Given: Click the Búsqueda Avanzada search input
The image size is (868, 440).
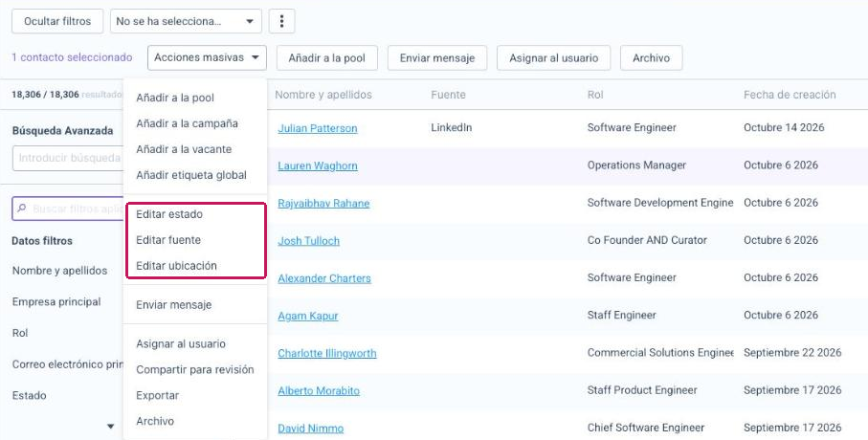Looking at the screenshot, I should pos(68,158).
